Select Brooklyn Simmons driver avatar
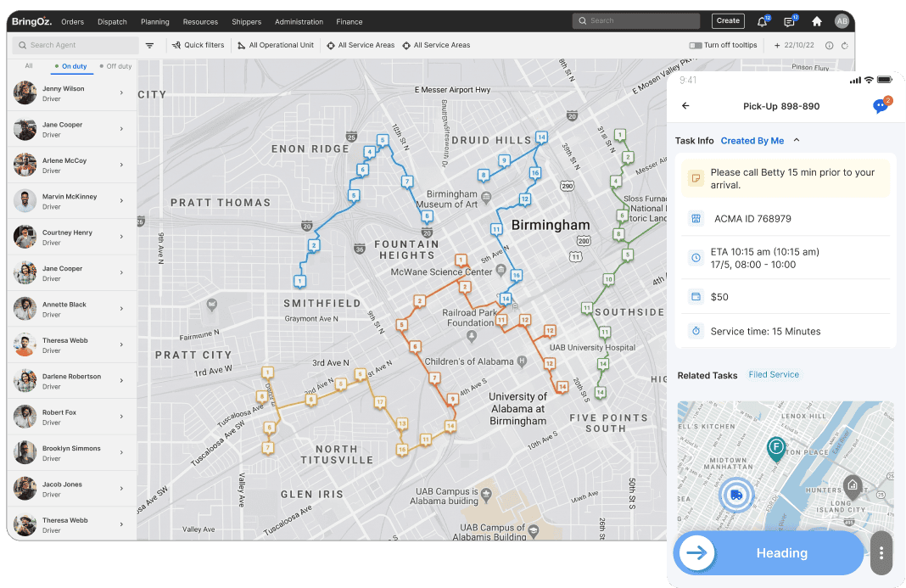The image size is (906, 588). pos(25,453)
